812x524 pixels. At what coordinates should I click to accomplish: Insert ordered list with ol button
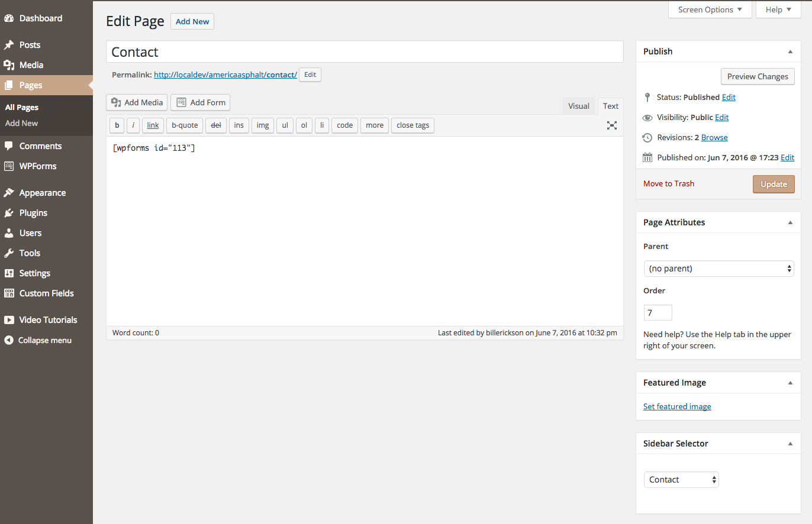(x=304, y=125)
